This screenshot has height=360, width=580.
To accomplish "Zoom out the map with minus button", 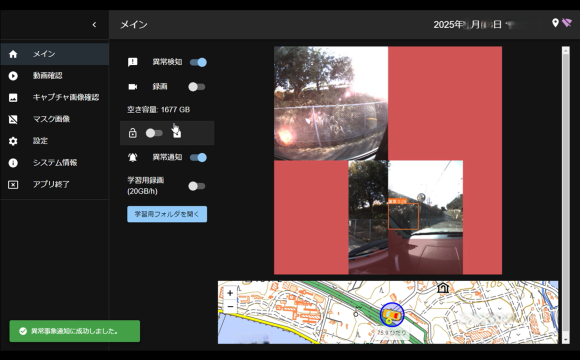I will tap(230, 306).
